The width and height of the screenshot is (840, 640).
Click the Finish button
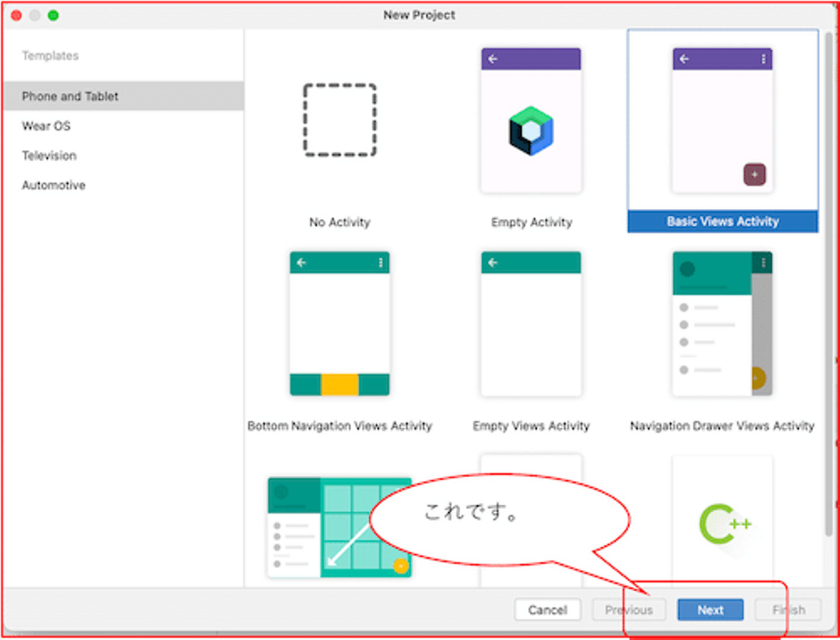pyautogui.click(x=789, y=610)
